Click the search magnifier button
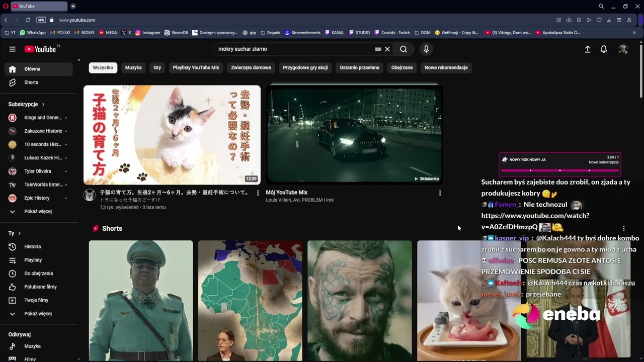644x362 pixels. coord(404,49)
